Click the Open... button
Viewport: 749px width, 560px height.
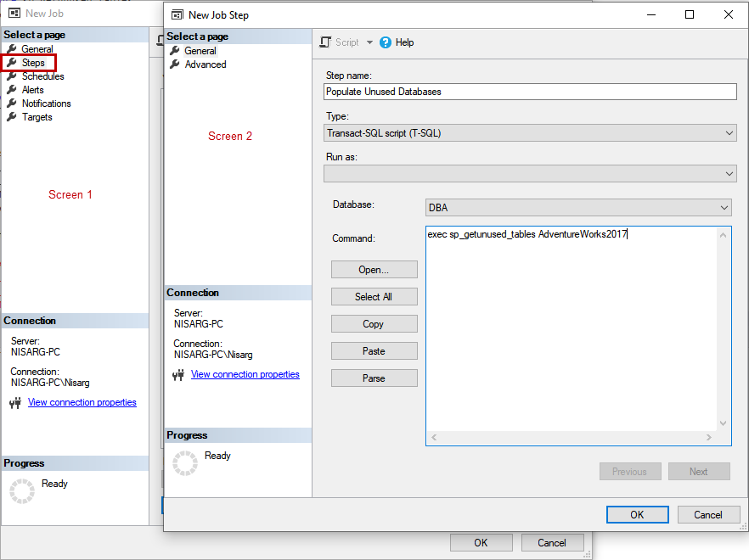[374, 270]
